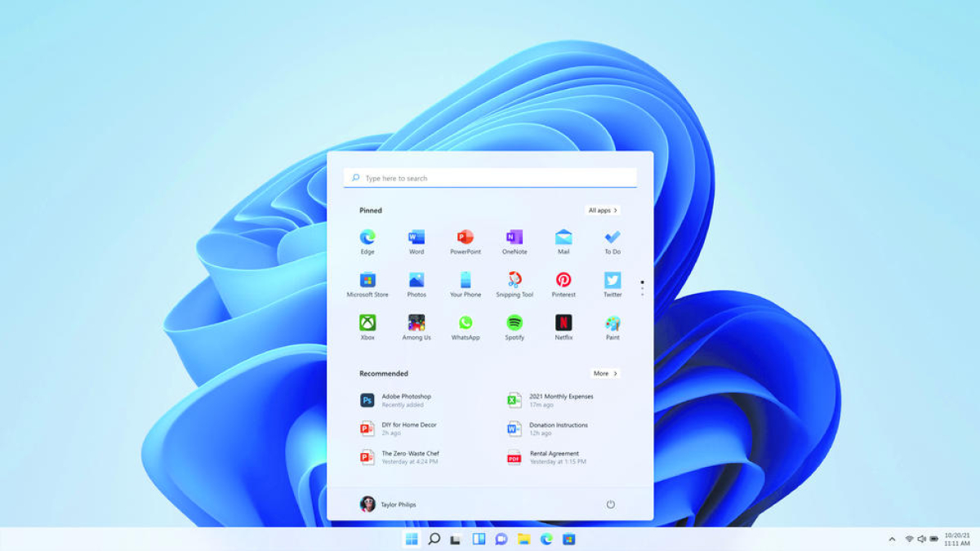Viewport: 980px width, 551px height.
Task: Show hidden icons in the system tray
Action: pos(890,539)
